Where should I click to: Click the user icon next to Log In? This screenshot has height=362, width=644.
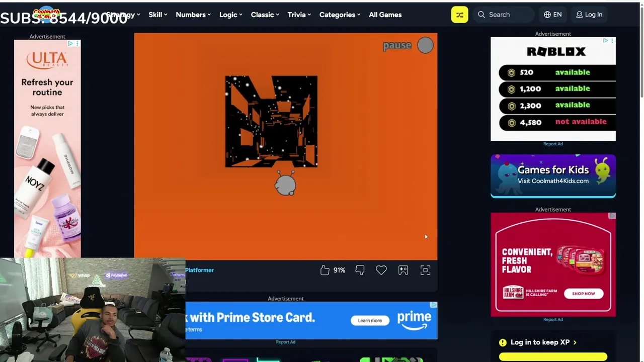[580, 15]
